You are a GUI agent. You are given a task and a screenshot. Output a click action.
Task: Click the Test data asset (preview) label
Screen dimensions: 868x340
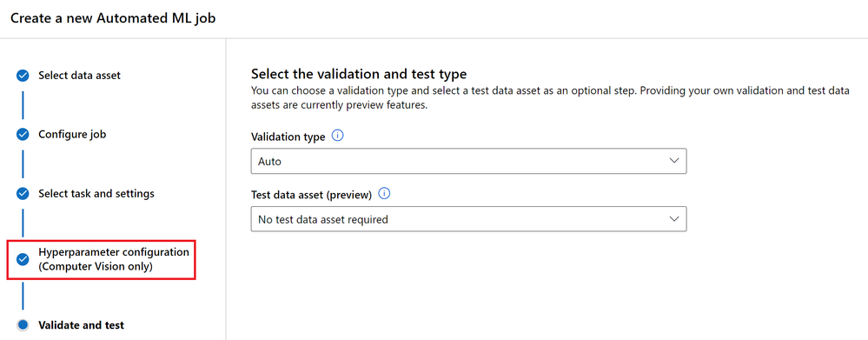311,195
